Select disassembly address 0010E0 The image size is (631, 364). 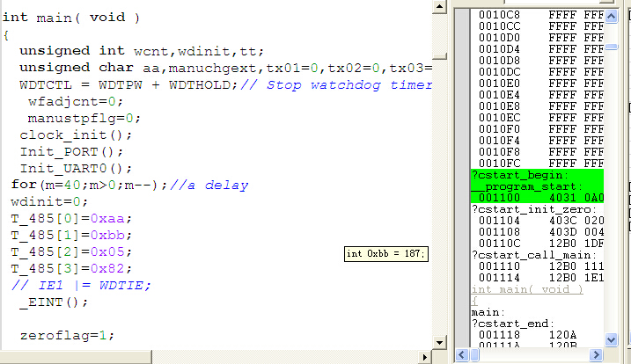(499, 84)
